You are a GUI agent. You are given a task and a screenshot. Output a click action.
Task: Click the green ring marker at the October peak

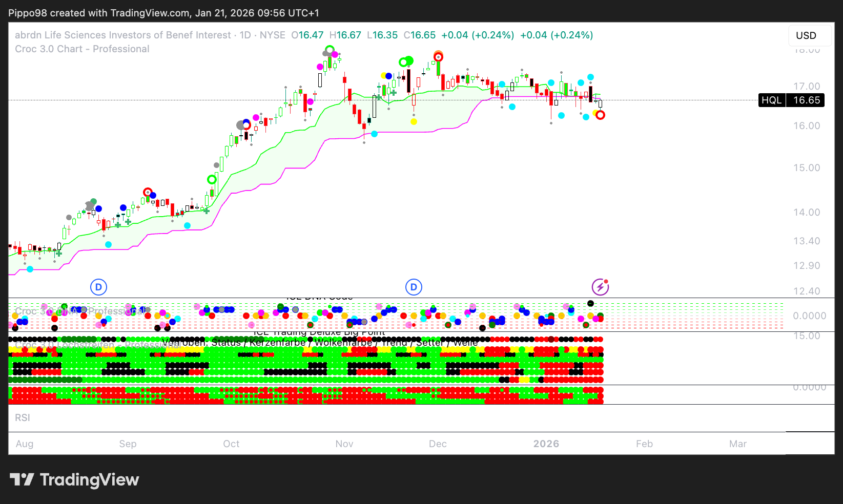click(x=330, y=50)
